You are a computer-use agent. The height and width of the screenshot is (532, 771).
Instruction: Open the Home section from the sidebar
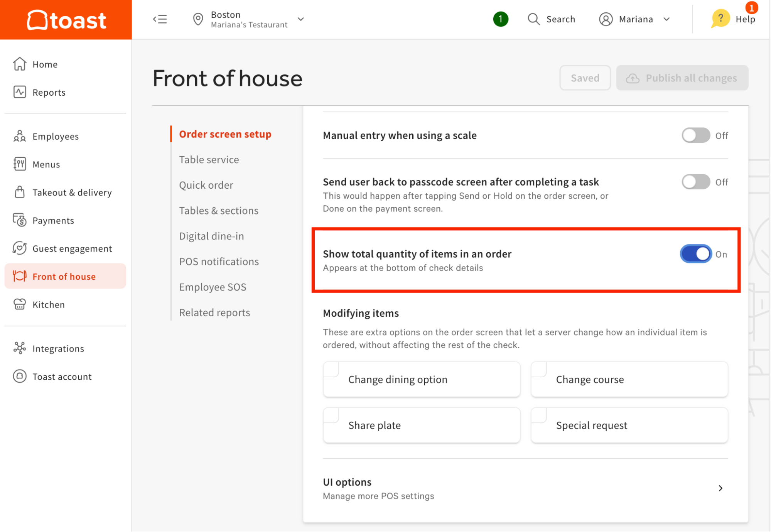click(44, 64)
